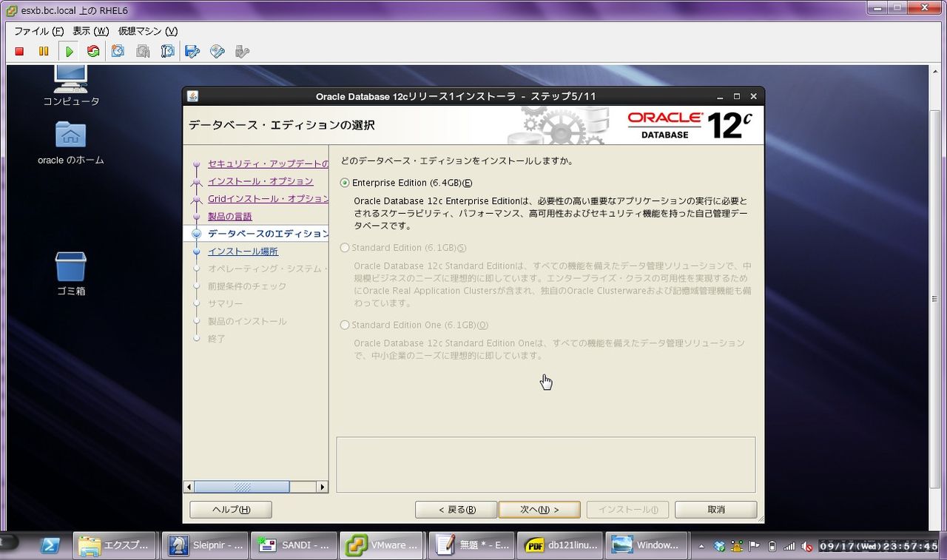Open the snapshot manager wrench-clock icon
Screen dimensions: 947x560
168,52
